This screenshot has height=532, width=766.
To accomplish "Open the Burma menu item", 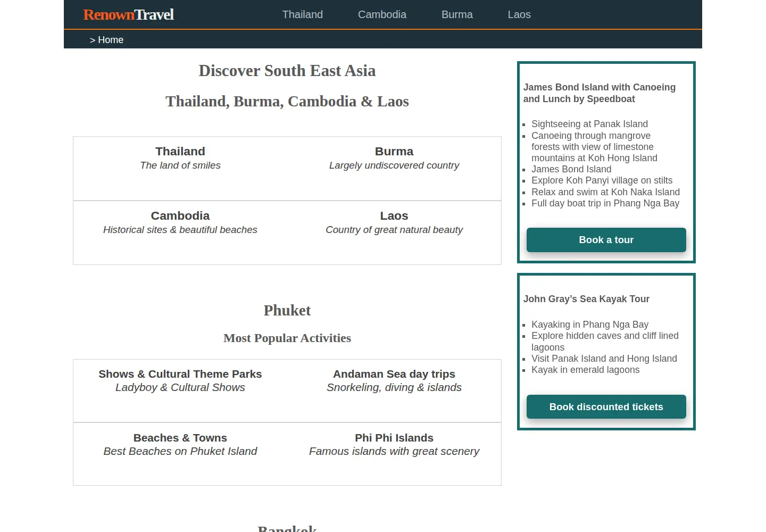I will [x=457, y=14].
